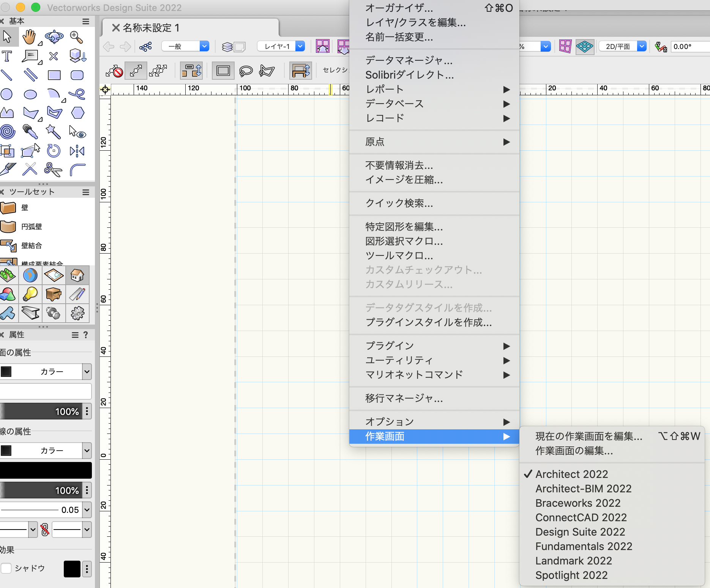
Task: Open the zoom percentage dropdown
Action: pos(546,46)
